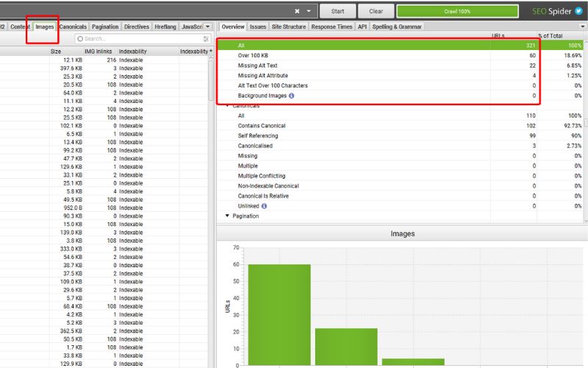
Task: Open search filter options icon
Action: click(206, 39)
